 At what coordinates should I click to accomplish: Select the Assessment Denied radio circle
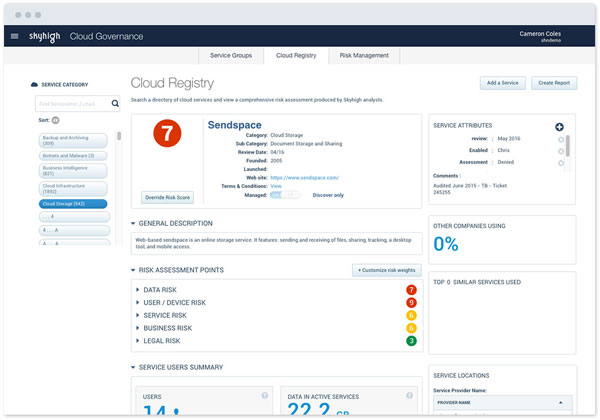[x=561, y=163]
